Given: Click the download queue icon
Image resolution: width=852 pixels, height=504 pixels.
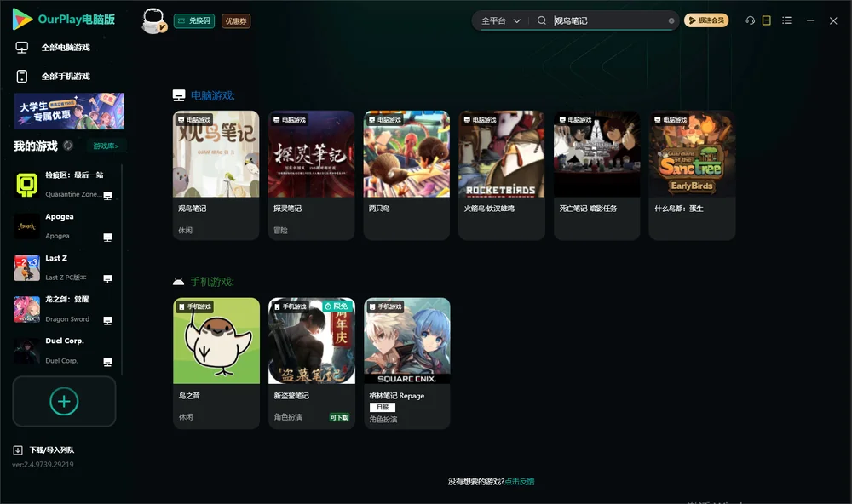Looking at the screenshot, I should pyautogui.click(x=18, y=450).
